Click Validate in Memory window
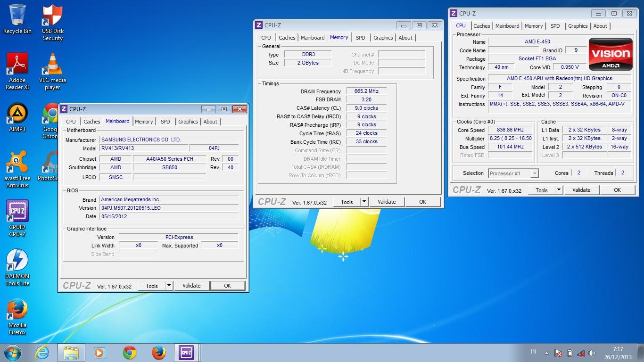The image size is (644, 362). pos(387,202)
